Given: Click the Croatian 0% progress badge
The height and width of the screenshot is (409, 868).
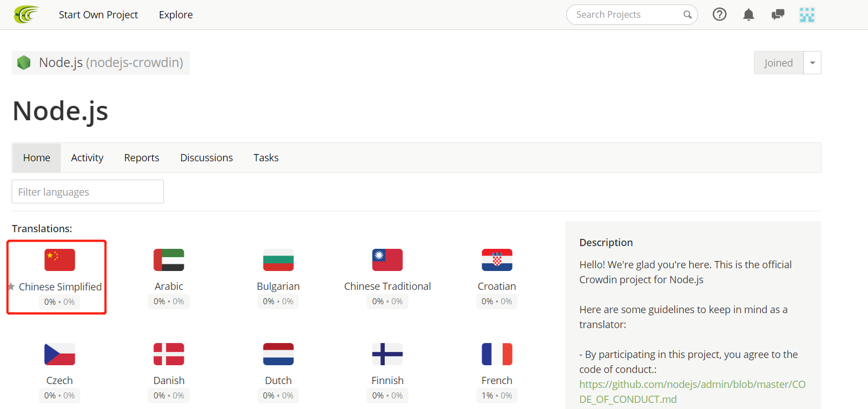Looking at the screenshot, I should point(497,301).
